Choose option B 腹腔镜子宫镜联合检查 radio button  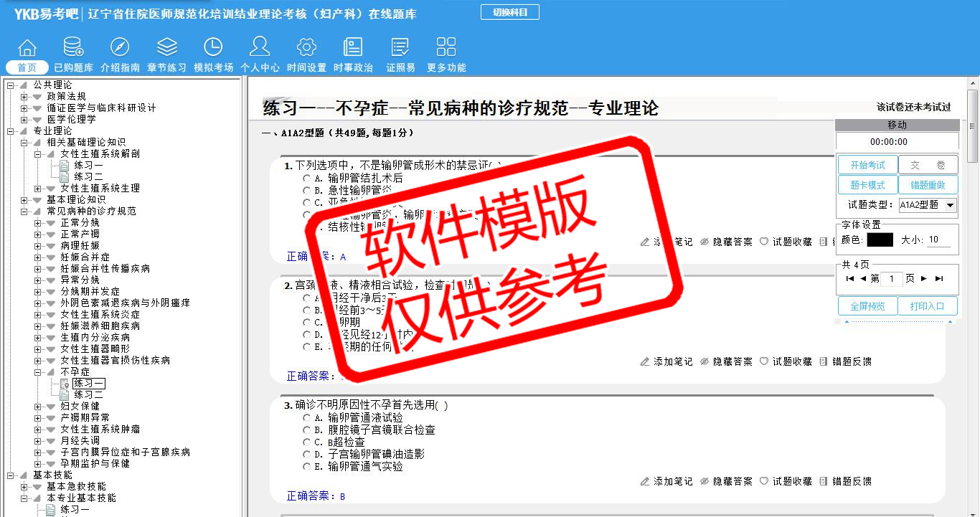coord(307,430)
